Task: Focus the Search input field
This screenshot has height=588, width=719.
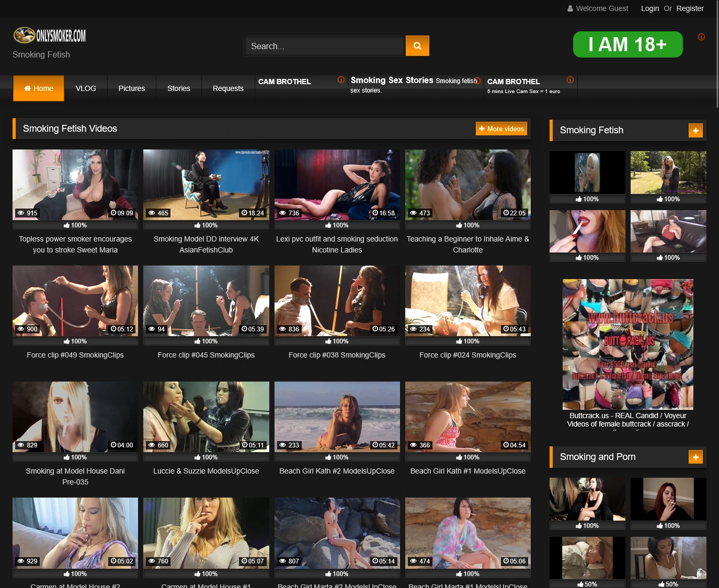Action: [325, 46]
